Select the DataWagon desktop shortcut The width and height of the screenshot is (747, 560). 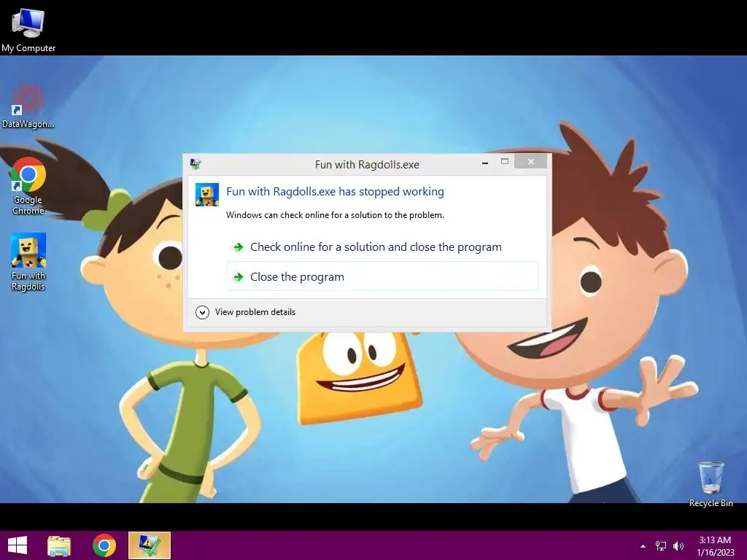coord(28,106)
